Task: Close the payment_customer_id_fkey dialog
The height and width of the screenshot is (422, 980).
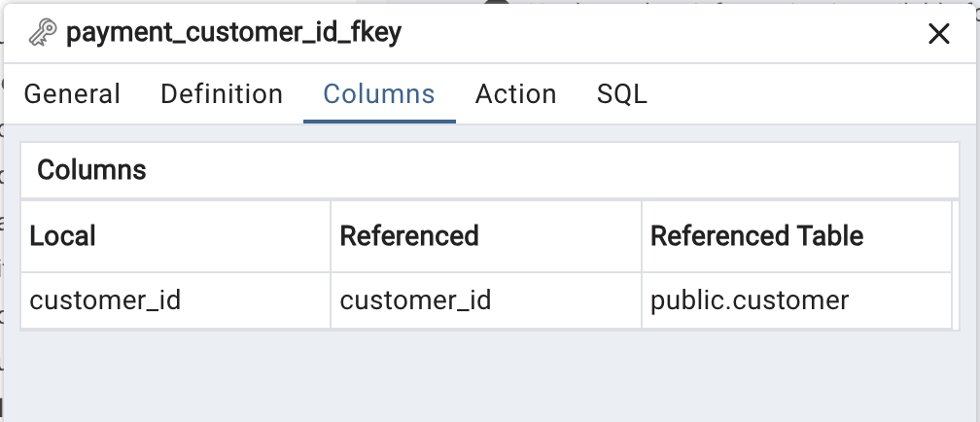Action: pos(939,34)
